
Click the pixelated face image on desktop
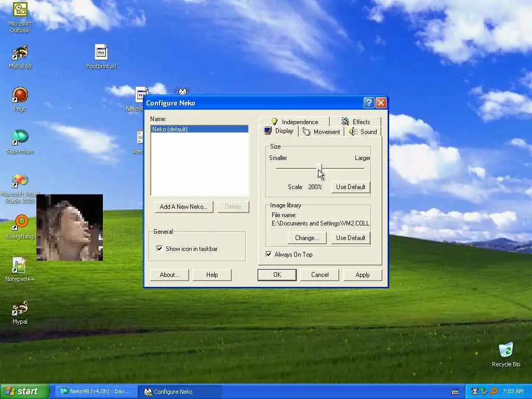[x=70, y=228]
